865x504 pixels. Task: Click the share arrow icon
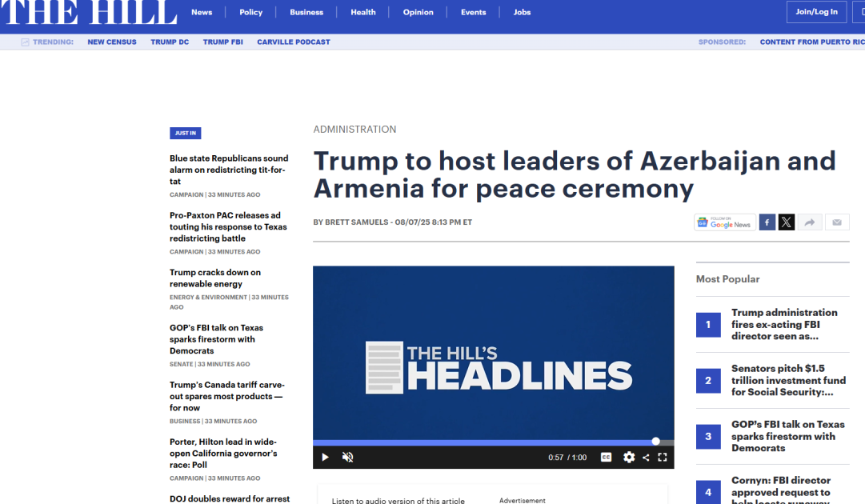click(x=809, y=222)
